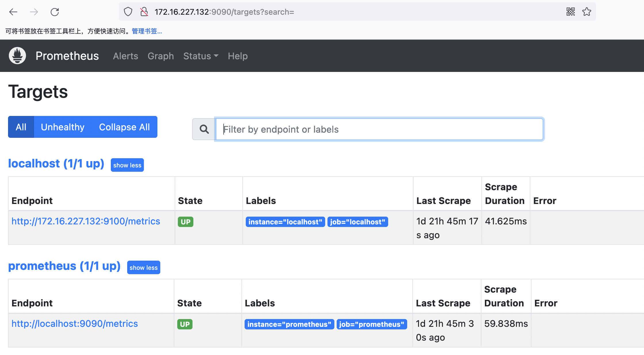
Task: Open the localhost:9090/metrics endpoint link
Action: [x=75, y=324]
